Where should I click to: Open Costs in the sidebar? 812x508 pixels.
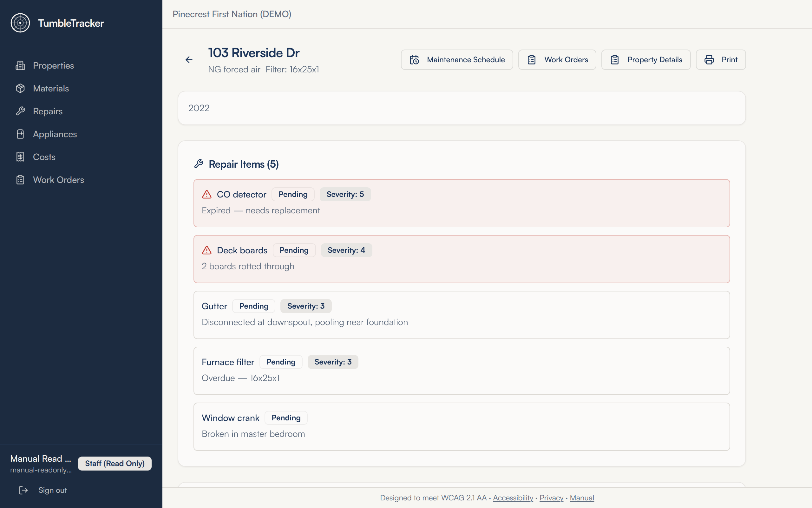(44, 157)
